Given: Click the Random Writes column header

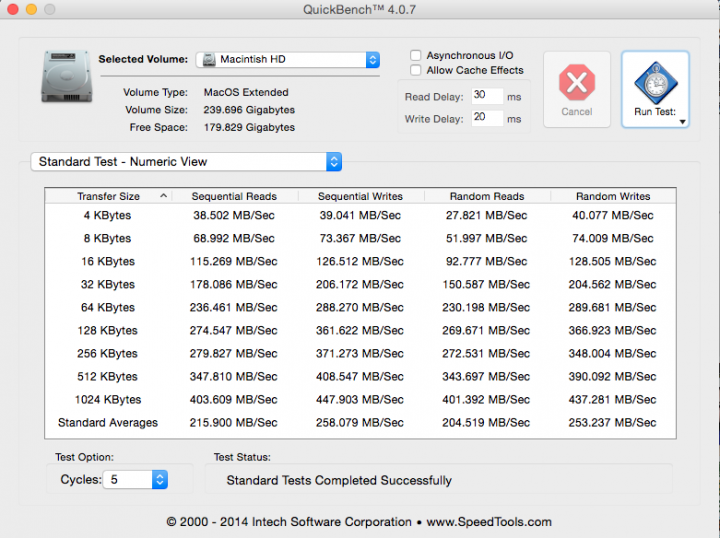Looking at the screenshot, I should coord(613,196).
